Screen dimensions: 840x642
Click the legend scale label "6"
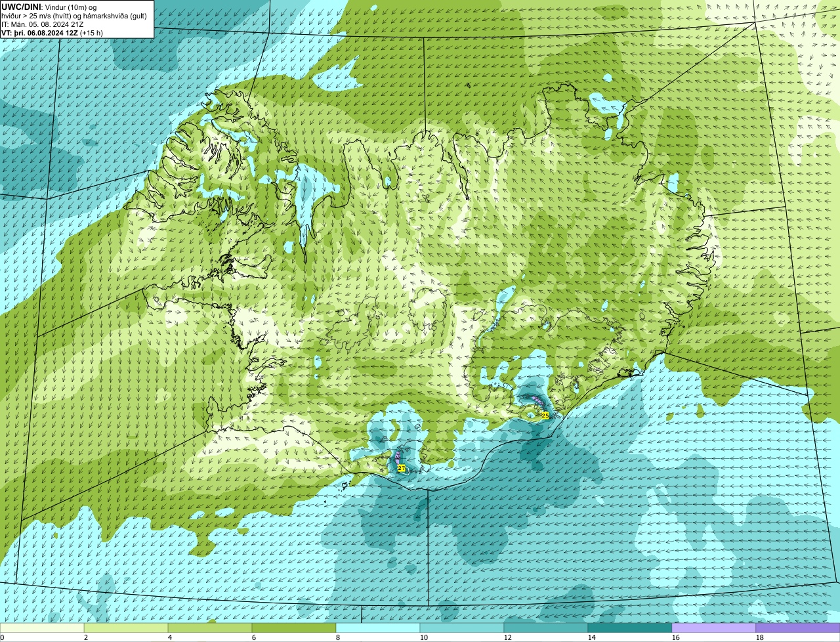[254, 637]
